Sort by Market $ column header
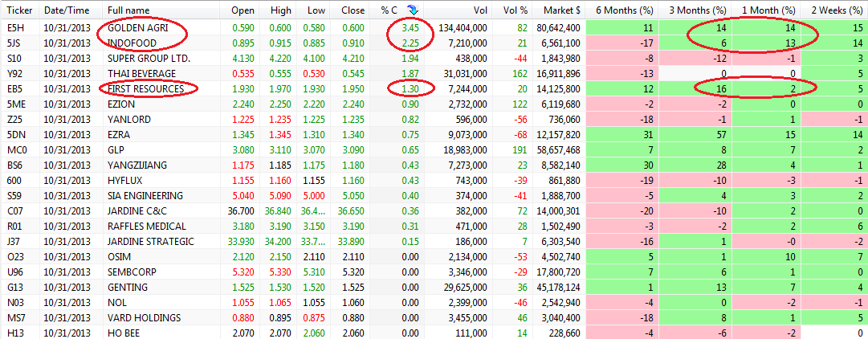The width and height of the screenshot is (868, 339). 561,10
